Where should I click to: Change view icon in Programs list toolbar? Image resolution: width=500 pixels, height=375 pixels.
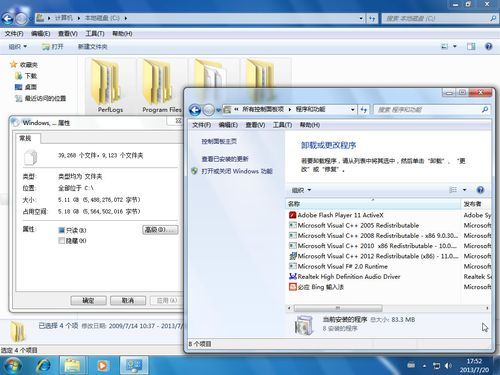coord(453,190)
